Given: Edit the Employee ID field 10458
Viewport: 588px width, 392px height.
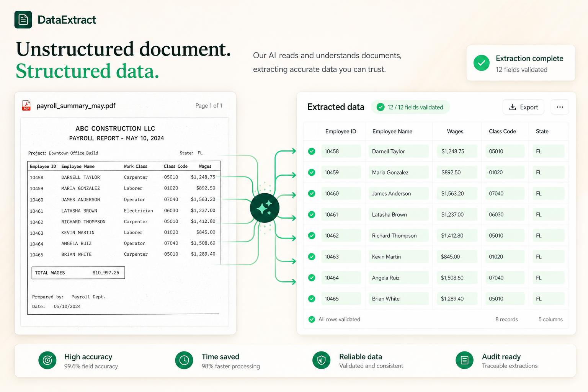Looking at the screenshot, I should point(341,151).
